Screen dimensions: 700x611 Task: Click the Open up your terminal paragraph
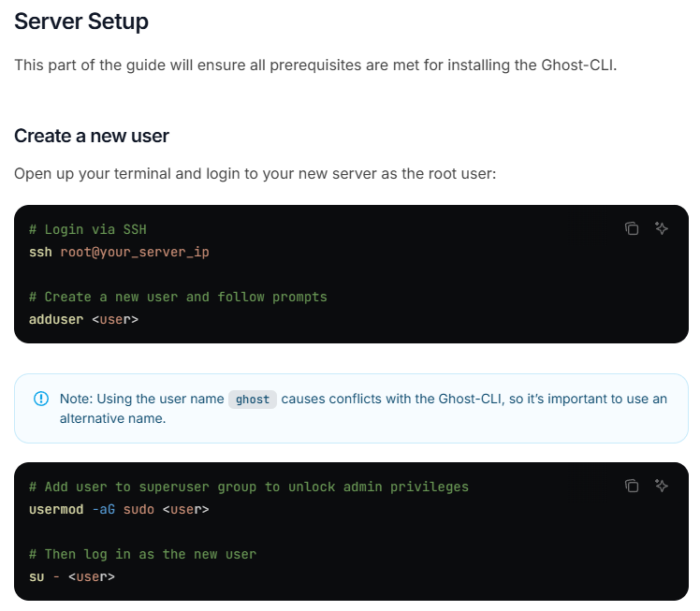[254, 174]
